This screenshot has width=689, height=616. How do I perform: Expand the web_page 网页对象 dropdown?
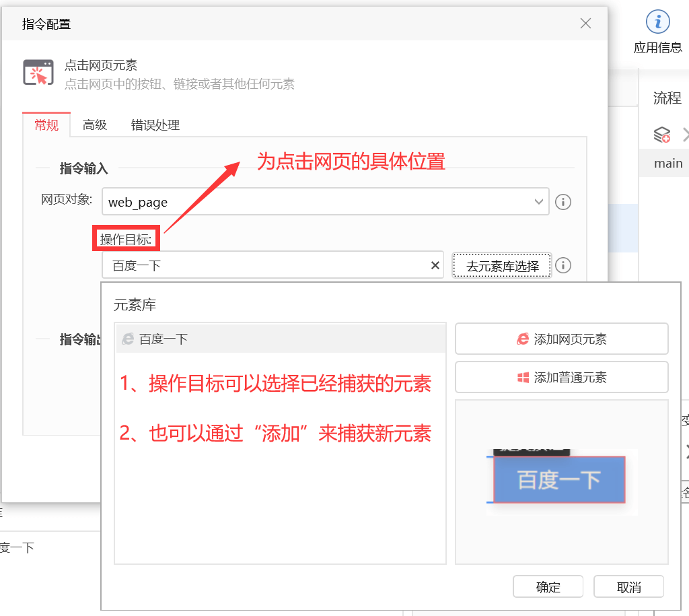[x=539, y=202]
